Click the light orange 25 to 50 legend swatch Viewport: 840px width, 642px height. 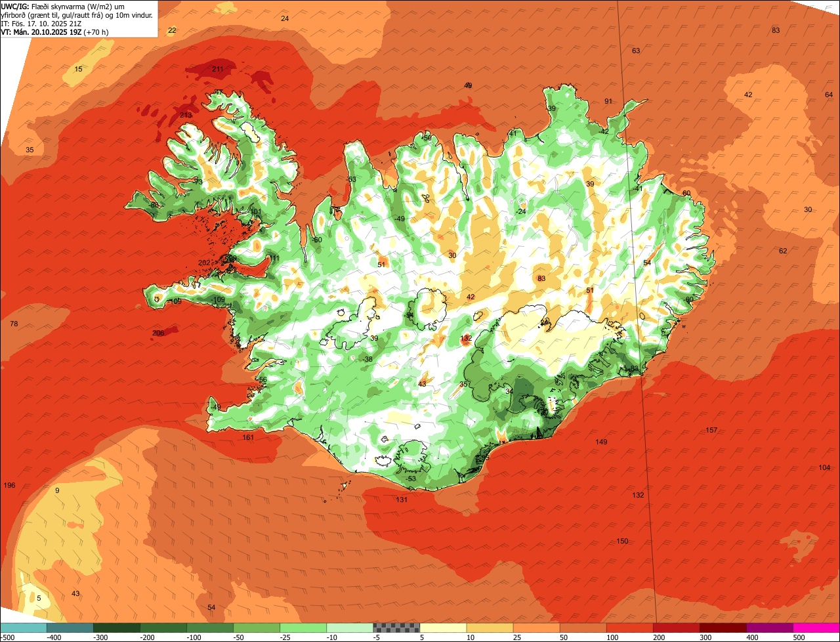[537, 628]
